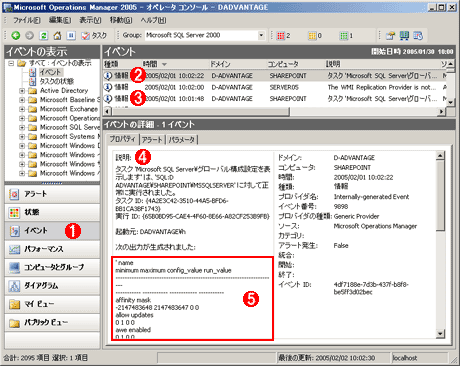Open the イベント navigation pane button
Viewport: 460px width, 366px height.
[x=52, y=231]
